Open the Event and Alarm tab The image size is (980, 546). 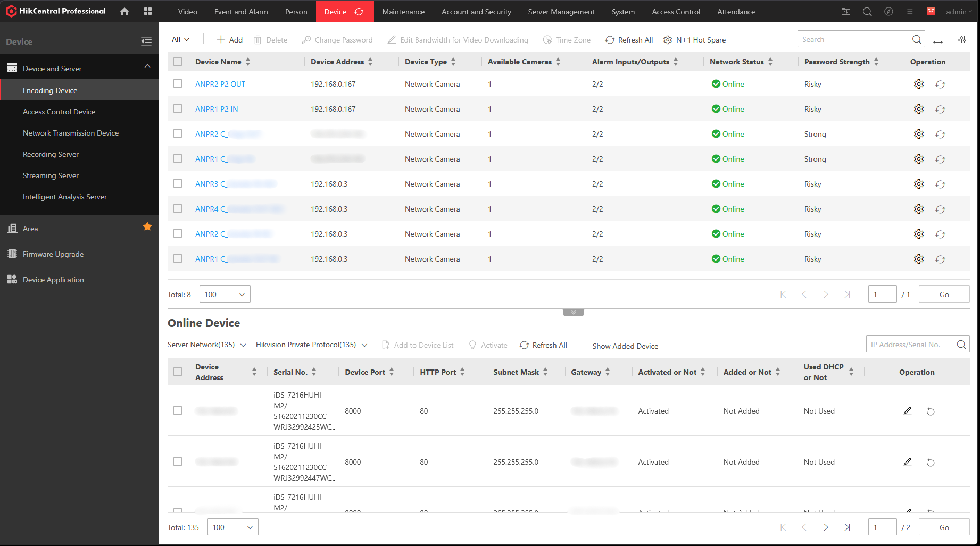coord(241,12)
